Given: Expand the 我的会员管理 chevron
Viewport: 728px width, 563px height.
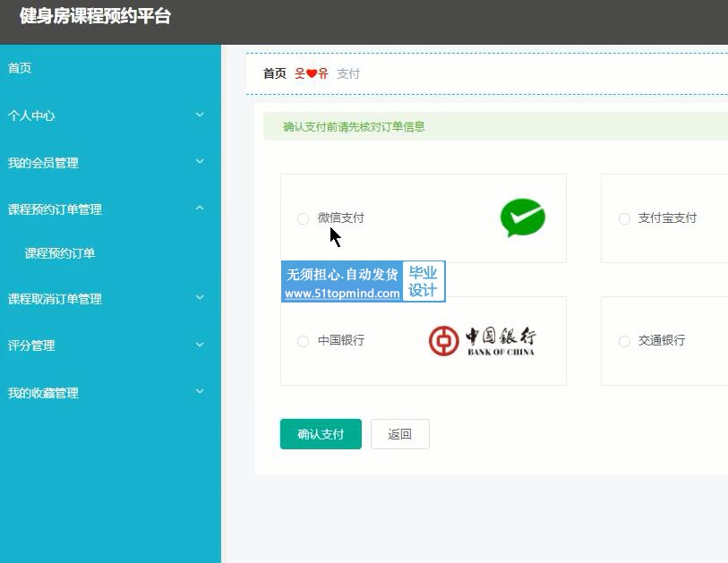Looking at the screenshot, I should [x=200, y=161].
